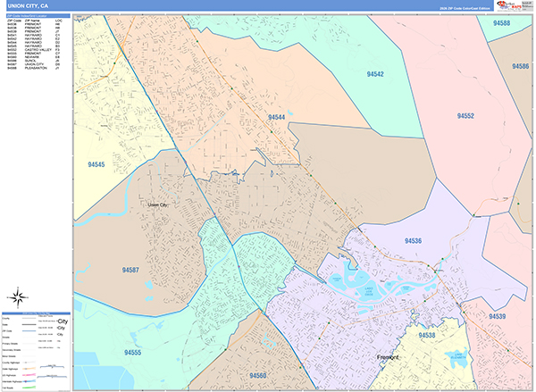
Task: Click the large quarry lake with a label
Action: [x=368, y=291]
